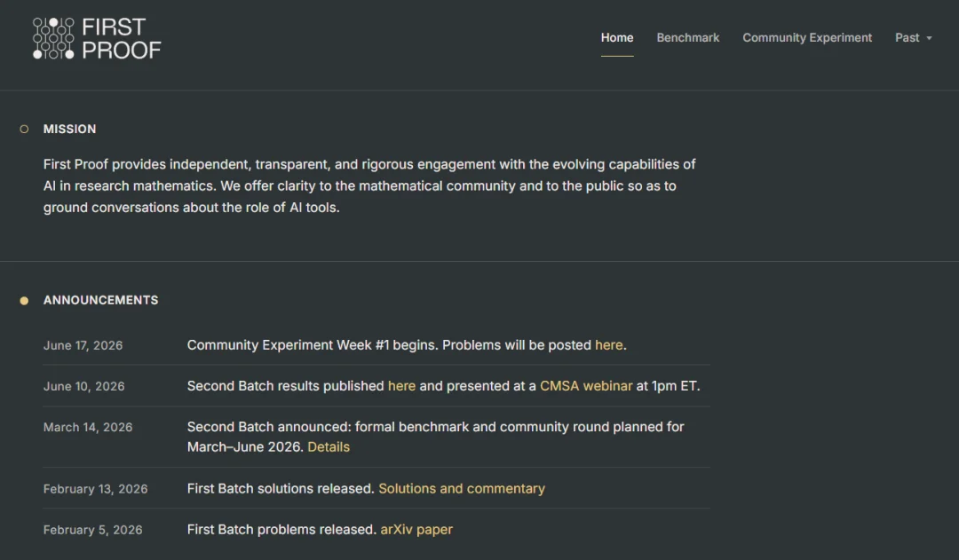Open the 'here' link for Second Batch results
This screenshot has height=560, width=959.
[402, 386]
